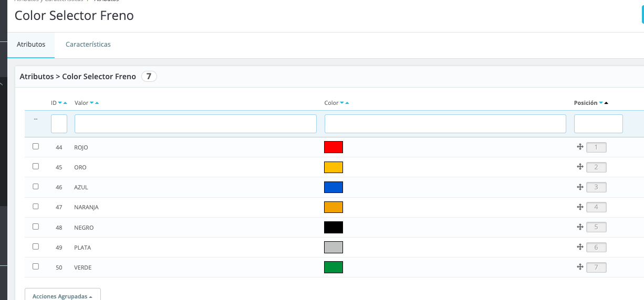This screenshot has width=644, height=300.
Task: Click the orange NARANJA color swatch
Action: pos(334,207)
